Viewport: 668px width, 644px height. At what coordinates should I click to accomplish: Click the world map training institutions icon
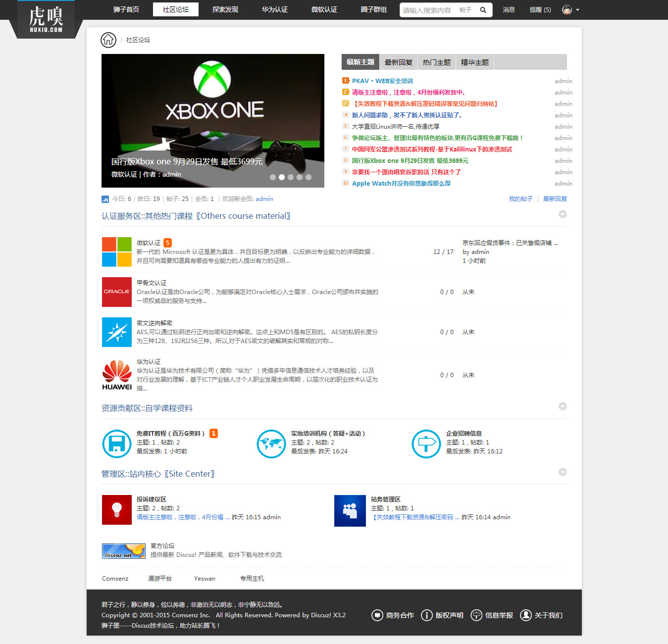click(x=271, y=444)
